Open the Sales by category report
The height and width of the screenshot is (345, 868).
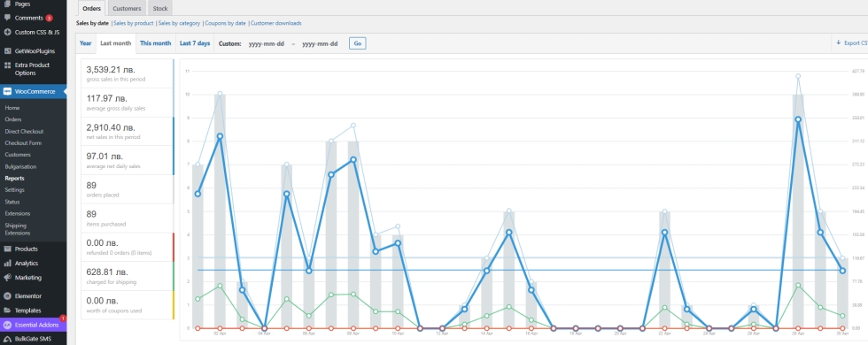[179, 23]
